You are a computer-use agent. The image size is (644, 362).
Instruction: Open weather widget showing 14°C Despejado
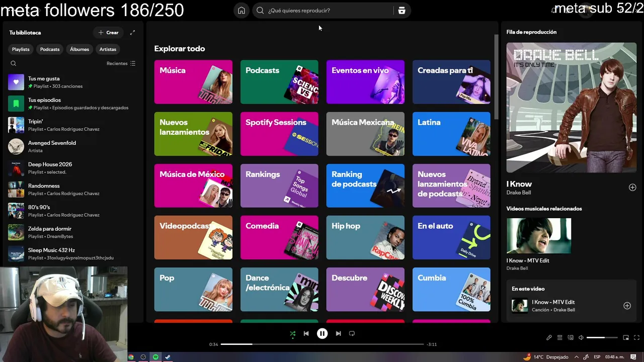coord(546,357)
